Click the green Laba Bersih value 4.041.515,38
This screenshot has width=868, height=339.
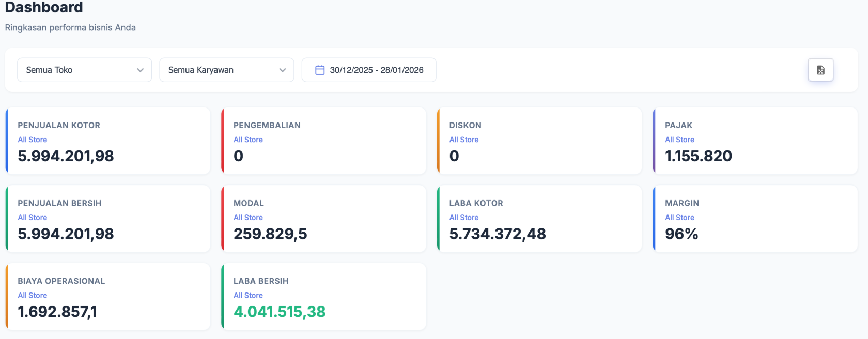[x=280, y=312]
